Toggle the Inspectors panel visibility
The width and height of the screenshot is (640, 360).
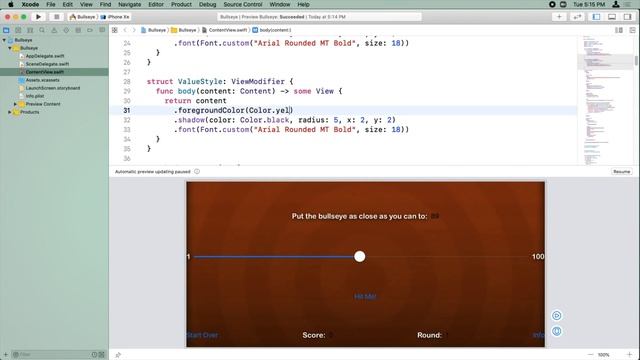[627, 17]
